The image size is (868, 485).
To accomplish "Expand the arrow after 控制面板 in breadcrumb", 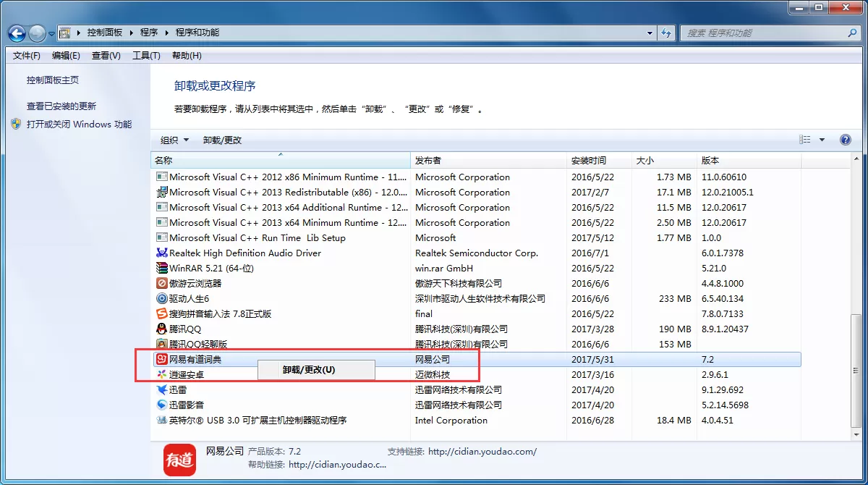I will pos(130,33).
